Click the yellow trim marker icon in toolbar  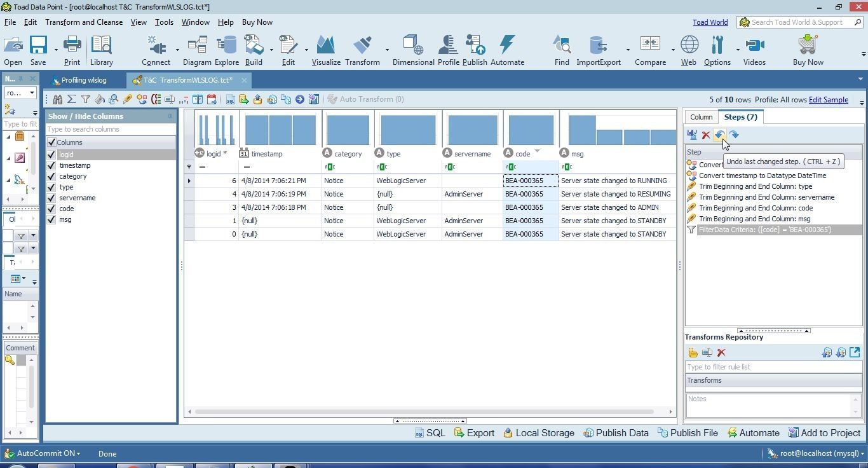(128, 99)
